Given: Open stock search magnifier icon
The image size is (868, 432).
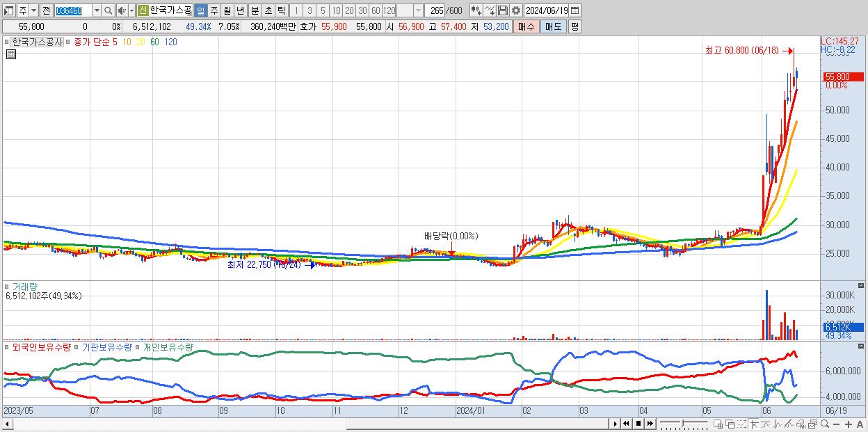Looking at the screenshot, I should point(108,10).
